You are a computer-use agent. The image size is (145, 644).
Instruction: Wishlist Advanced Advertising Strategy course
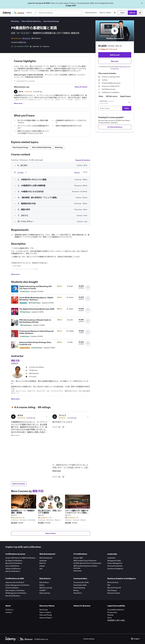(88, 343)
